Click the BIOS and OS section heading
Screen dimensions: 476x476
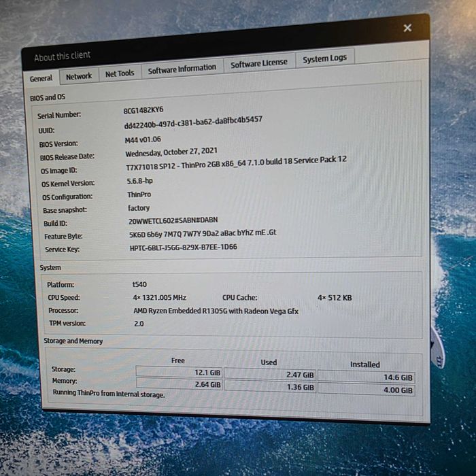point(48,97)
